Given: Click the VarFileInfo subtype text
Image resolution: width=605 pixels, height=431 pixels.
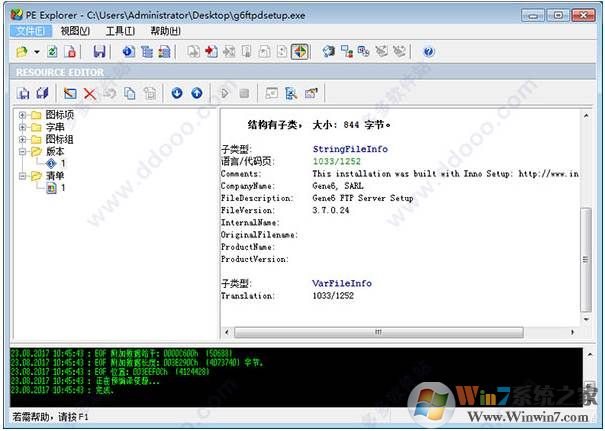Looking at the screenshot, I should coord(342,283).
